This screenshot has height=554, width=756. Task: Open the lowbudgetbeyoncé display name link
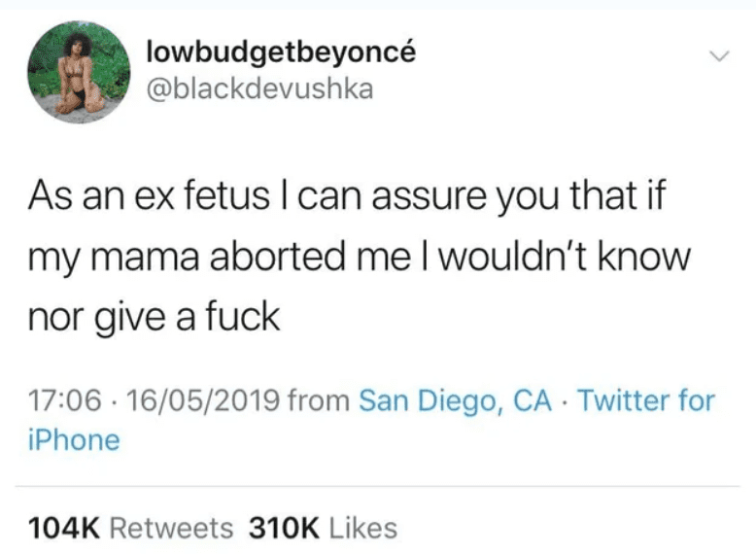tap(280, 52)
